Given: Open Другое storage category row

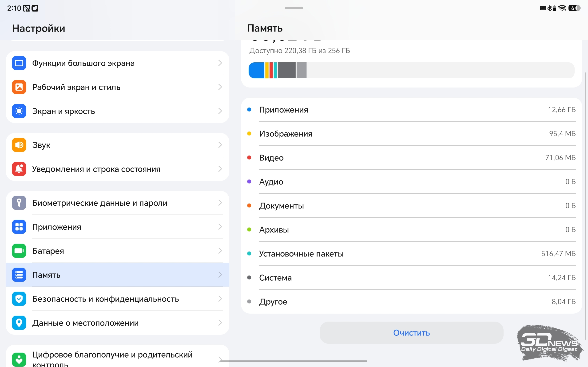Looking at the screenshot, I should (x=411, y=302).
